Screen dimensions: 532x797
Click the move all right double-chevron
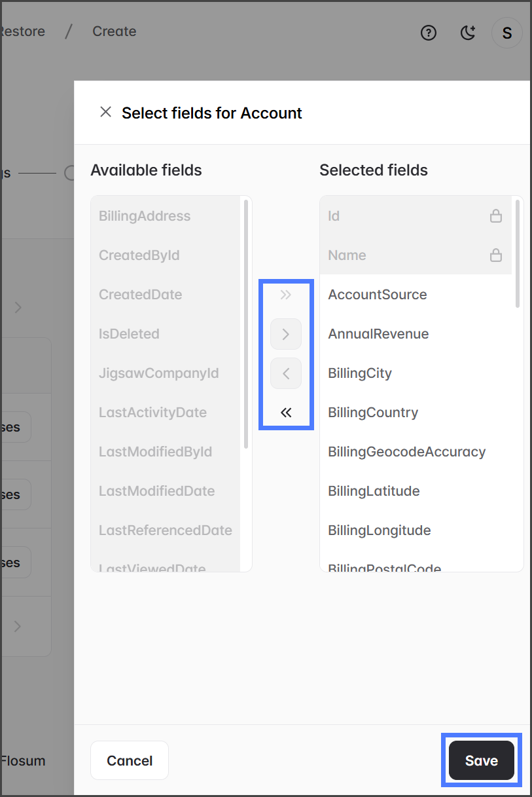tap(286, 295)
